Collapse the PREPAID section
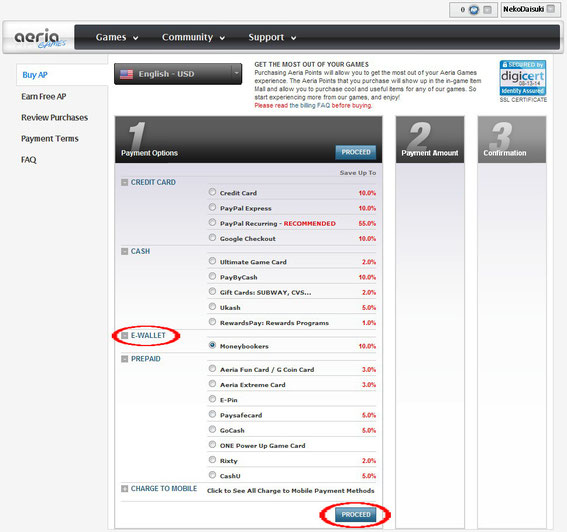Image resolution: width=567 pixels, height=532 pixels. point(124,359)
